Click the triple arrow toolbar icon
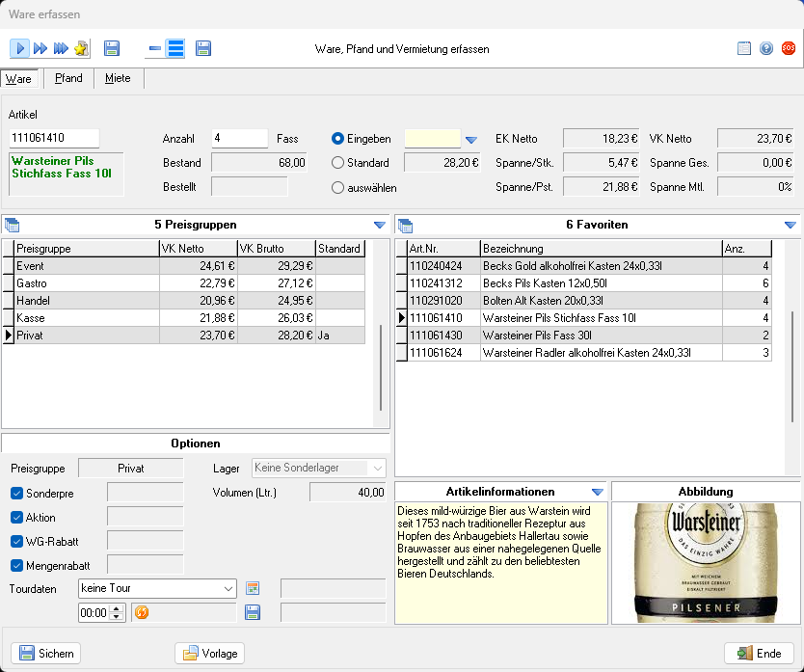This screenshot has height=672, width=804. coord(61,49)
